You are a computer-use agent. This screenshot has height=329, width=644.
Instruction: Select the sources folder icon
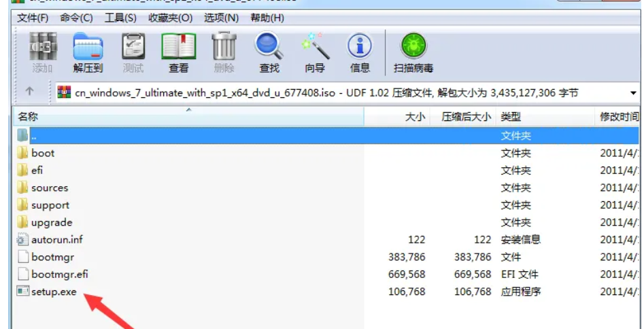click(22, 188)
